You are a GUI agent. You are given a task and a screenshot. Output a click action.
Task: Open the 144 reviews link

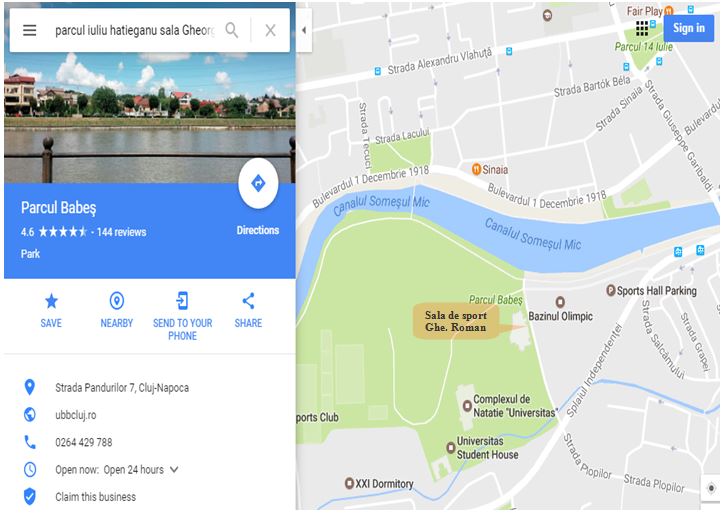(121, 232)
